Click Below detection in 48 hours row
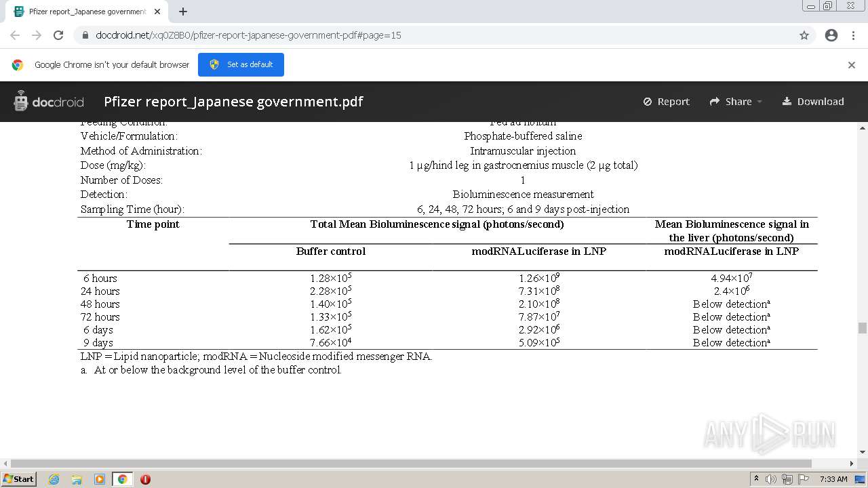This screenshot has height=488, width=868. 732,304
